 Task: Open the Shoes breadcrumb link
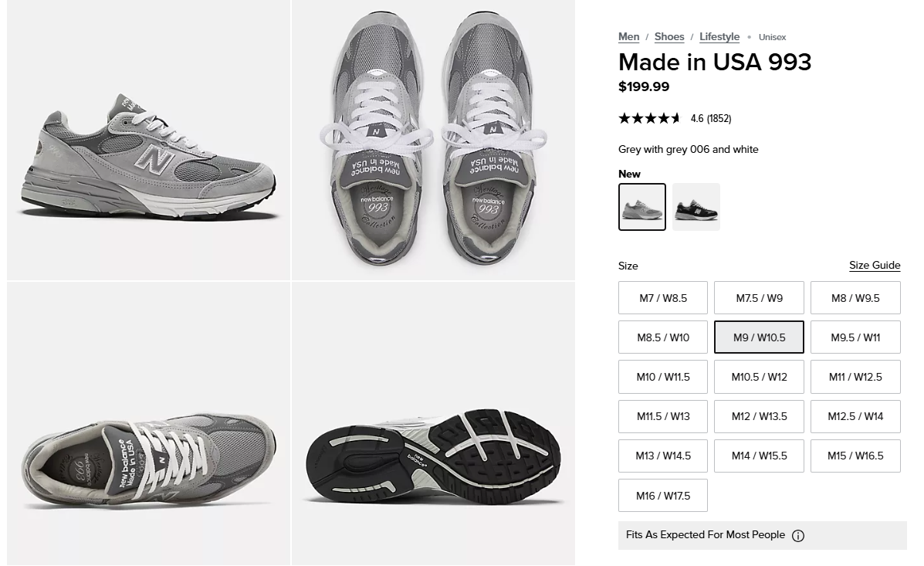click(669, 36)
